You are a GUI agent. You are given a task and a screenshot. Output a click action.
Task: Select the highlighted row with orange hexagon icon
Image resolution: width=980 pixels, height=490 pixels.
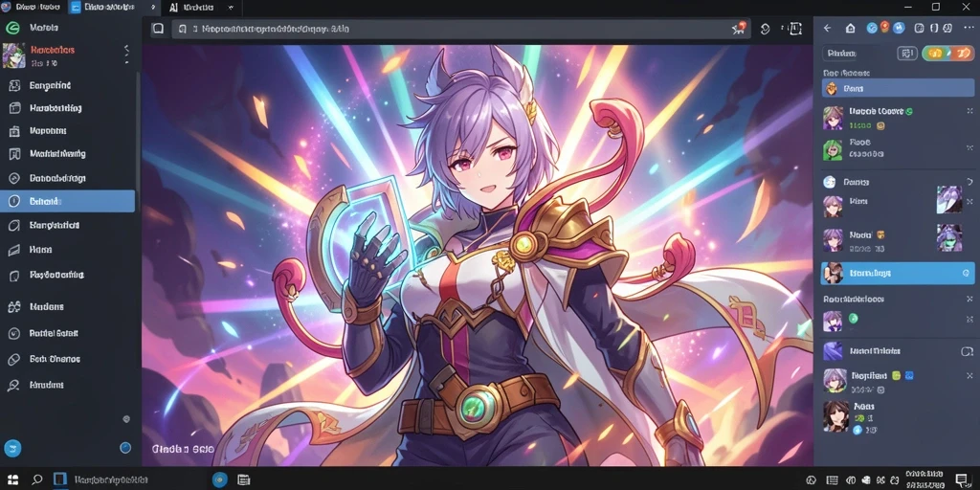898,88
